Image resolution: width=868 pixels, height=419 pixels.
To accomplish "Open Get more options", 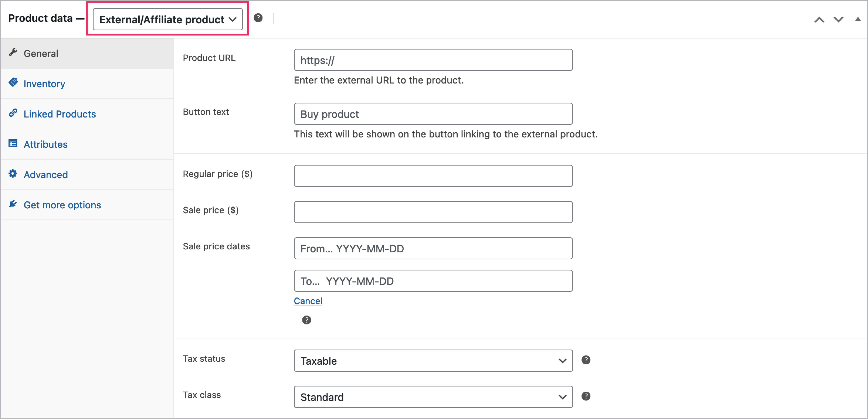I will [62, 205].
